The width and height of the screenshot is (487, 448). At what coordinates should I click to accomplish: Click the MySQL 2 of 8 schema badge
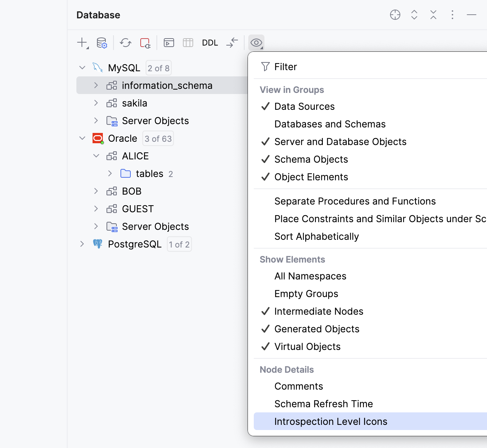pyautogui.click(x=159, y=68)
